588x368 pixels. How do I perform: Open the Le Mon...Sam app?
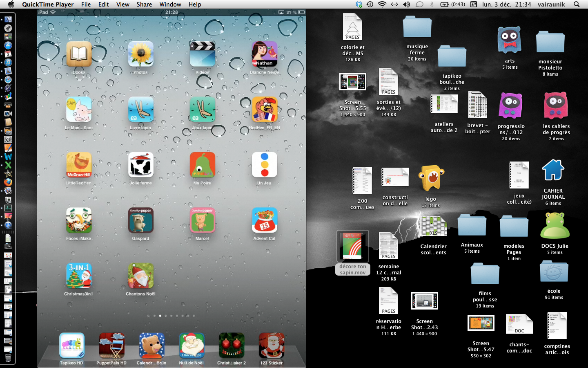pos(79,109)
